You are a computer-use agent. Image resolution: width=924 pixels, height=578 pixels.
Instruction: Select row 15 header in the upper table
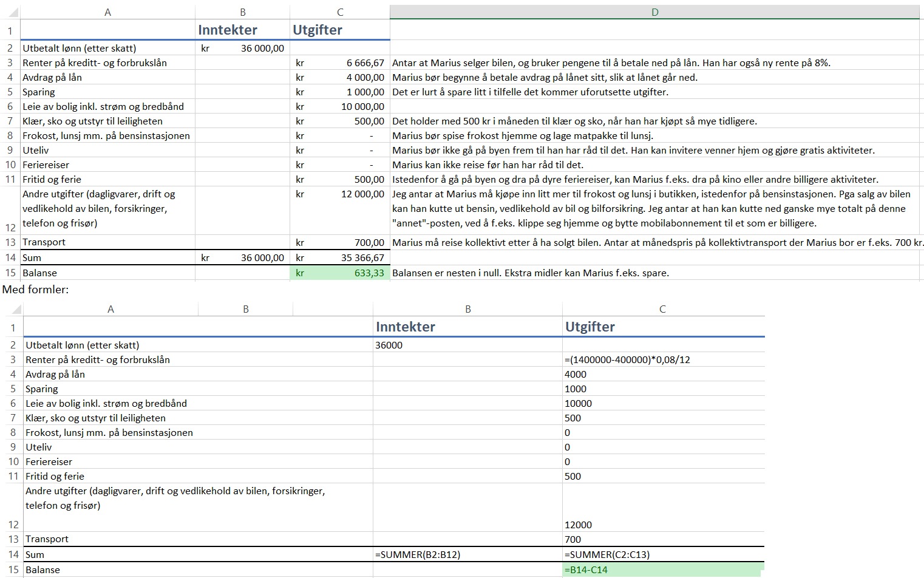tap(10, 273)
